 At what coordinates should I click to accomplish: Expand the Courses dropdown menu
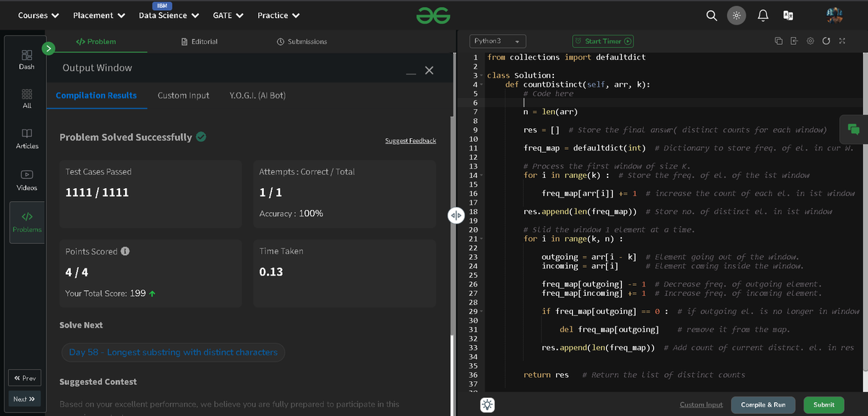[x=39, y=15]
